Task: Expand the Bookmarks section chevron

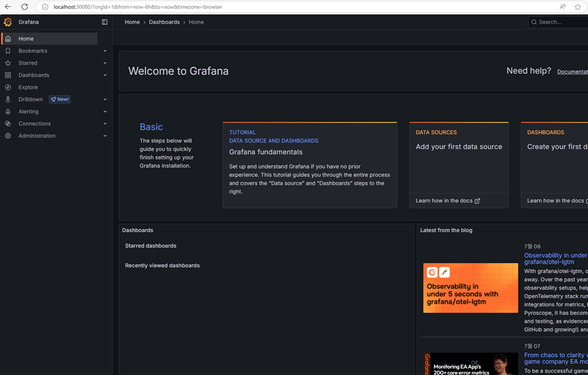Action: (105, 51)
